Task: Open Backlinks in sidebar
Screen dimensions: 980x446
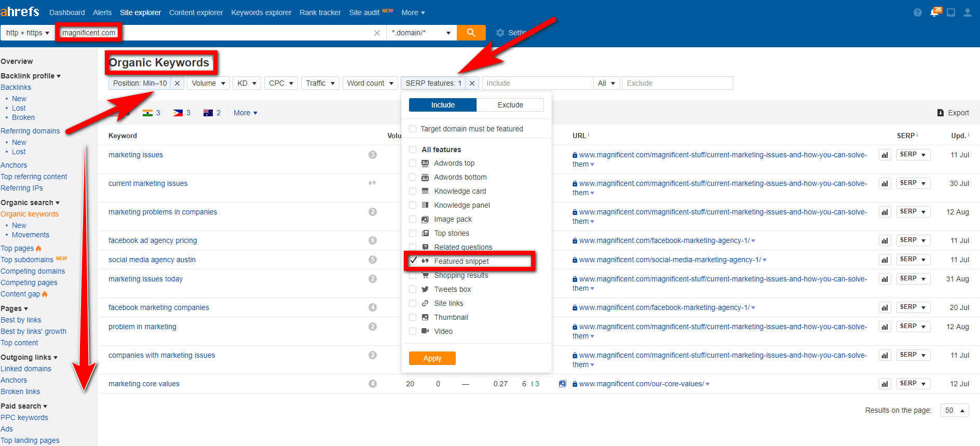Action: coord(16,87)
